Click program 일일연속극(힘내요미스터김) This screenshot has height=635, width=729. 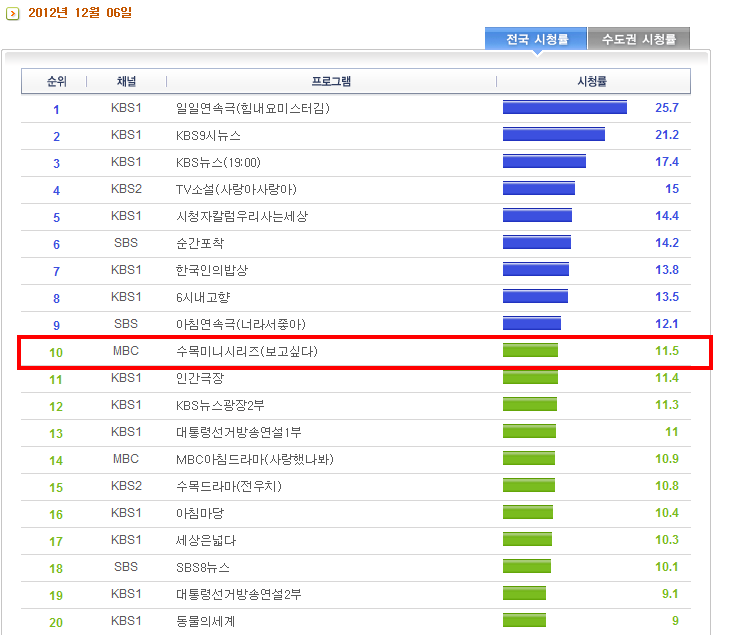pos(252,108)
